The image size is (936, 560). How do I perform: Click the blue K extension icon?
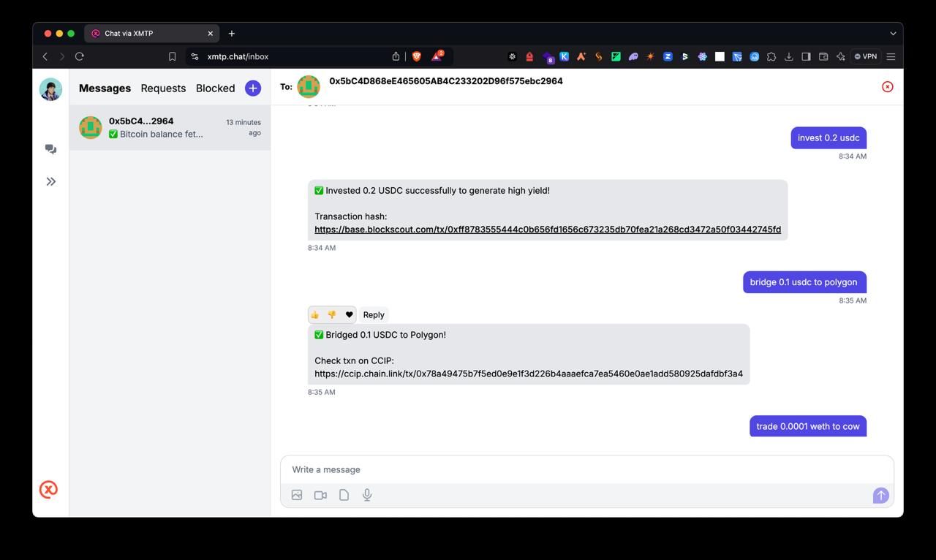[565, 56]
